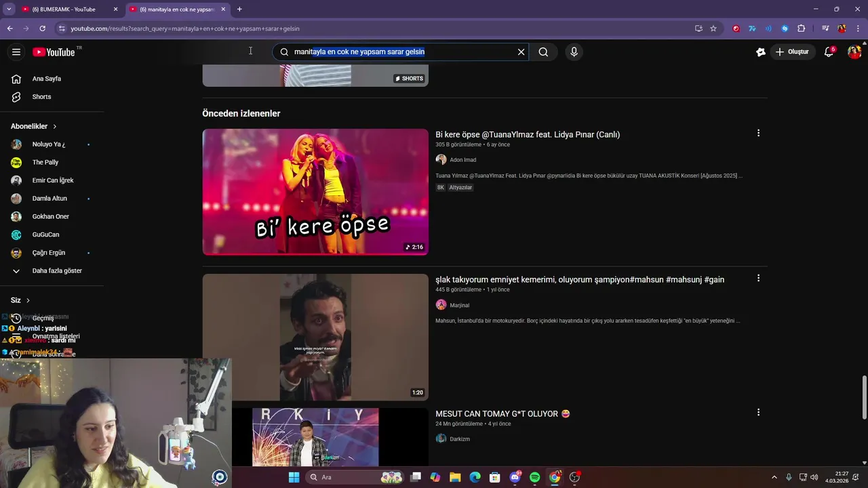868x488 pixels.
Task: Click the YouTube logo
Action: [x=54, y=52]
